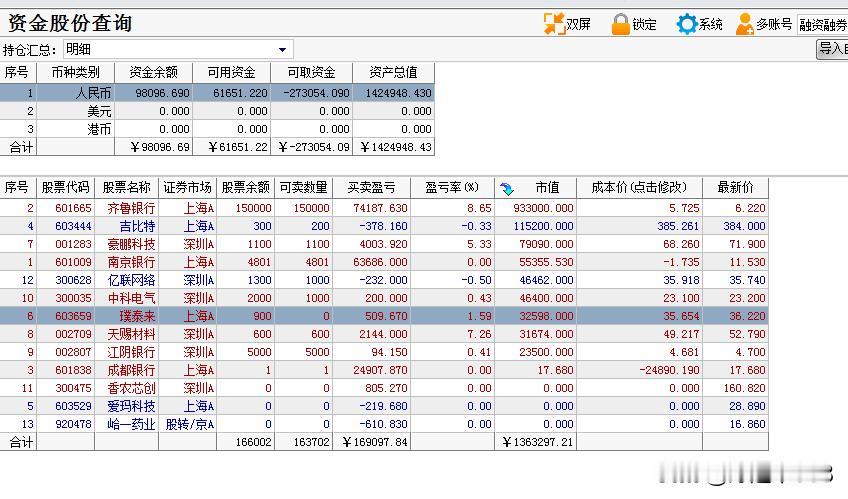Sort by the 股票名称 column header

tap(127, 188)
